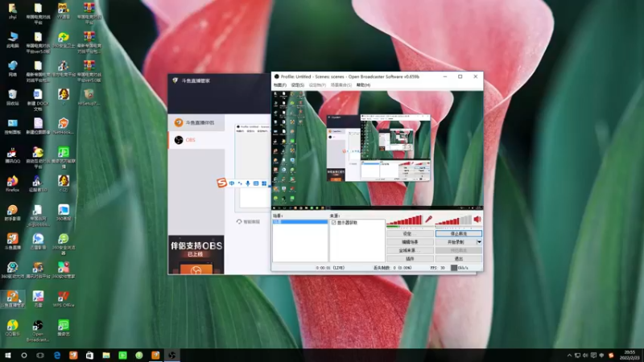This screenshot has height=362, width=644.
Task: Open the 设置(S) menu in OBS
Action: (297, 85)
